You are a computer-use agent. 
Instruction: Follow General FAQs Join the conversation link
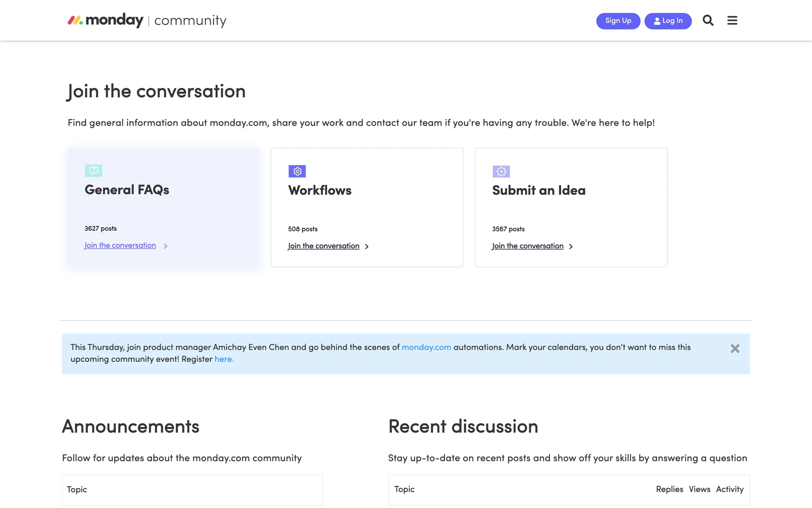(x=120, y=246)
